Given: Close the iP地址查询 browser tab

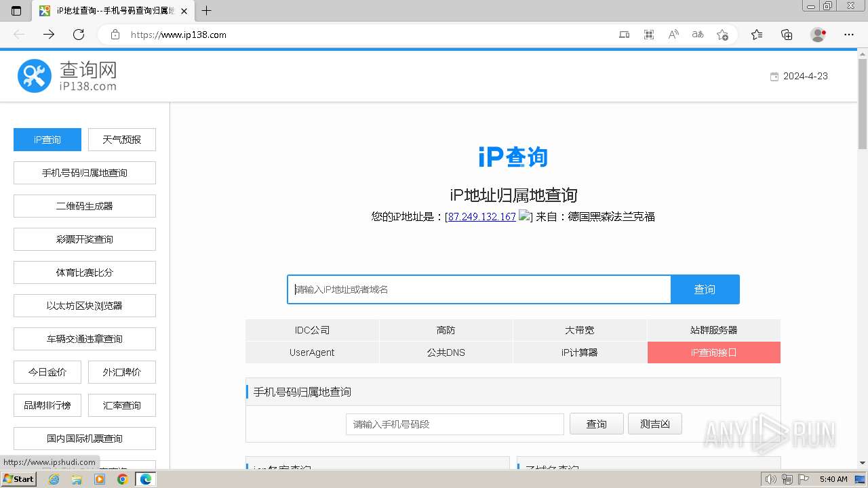Looking at the screenshot, I should [184, 11].
